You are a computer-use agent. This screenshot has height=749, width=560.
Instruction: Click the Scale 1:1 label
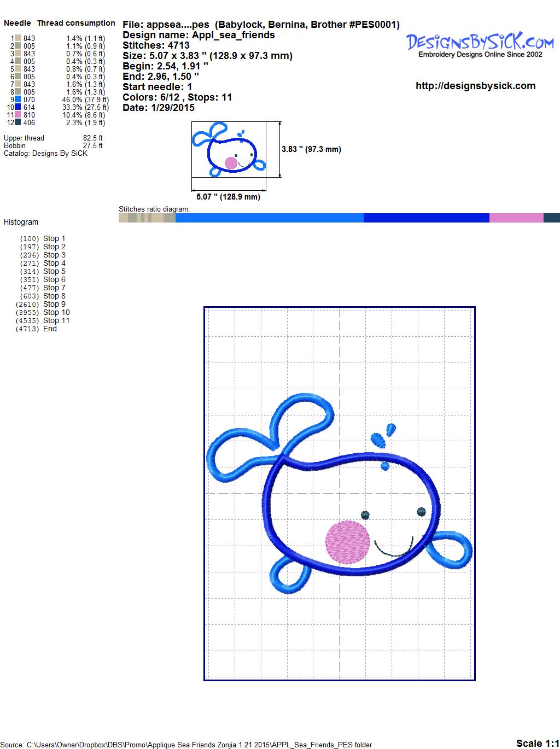click(537, 743)
